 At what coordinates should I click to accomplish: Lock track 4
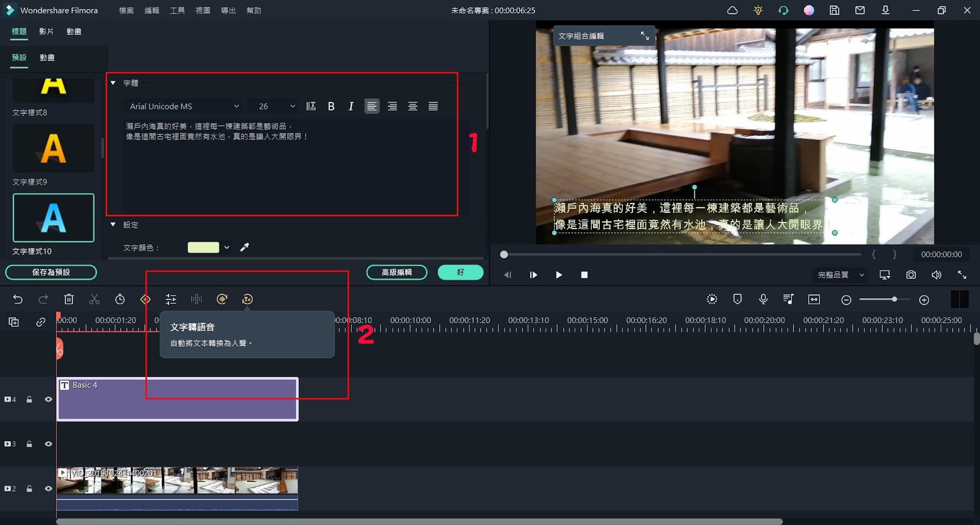pyautogui.click(x=29, y=399)
